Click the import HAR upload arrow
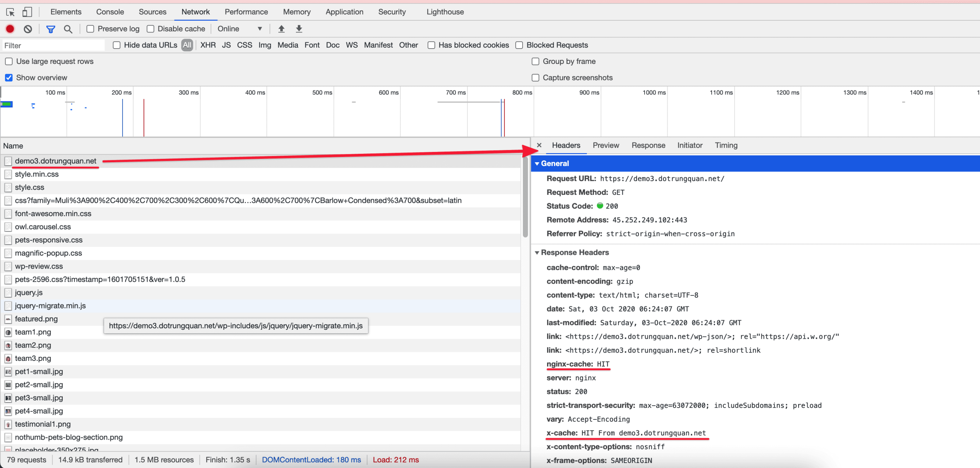The width and height of the screenshot is (980, 468). 281,29
